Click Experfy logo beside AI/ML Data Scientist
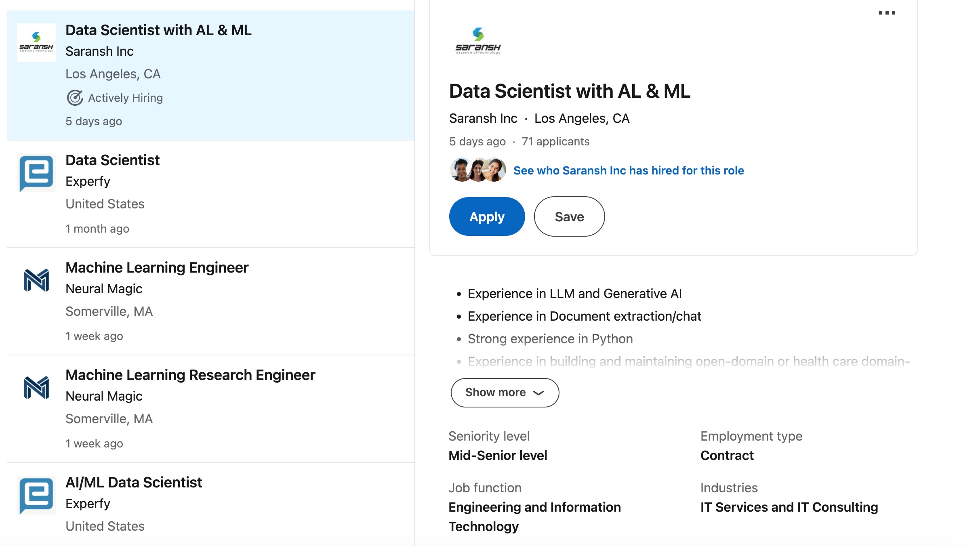The image size is (980, 546). (36, 495)
